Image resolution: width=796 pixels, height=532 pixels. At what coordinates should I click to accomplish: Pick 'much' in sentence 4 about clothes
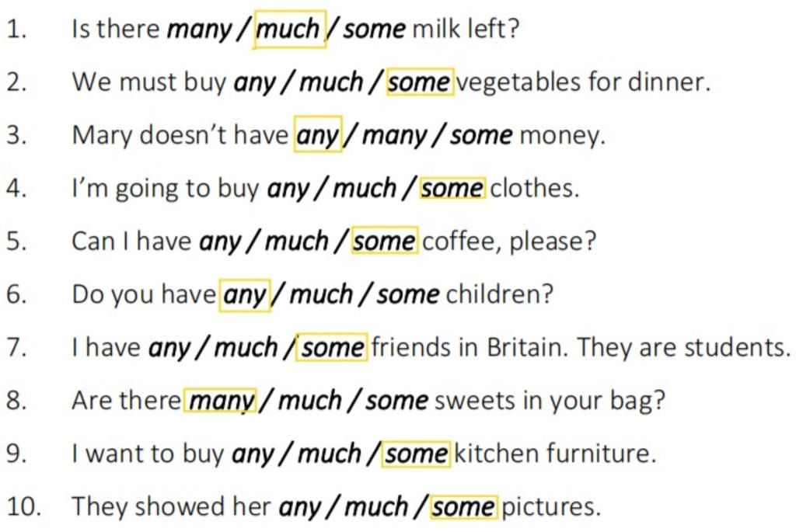click(365, 188)
